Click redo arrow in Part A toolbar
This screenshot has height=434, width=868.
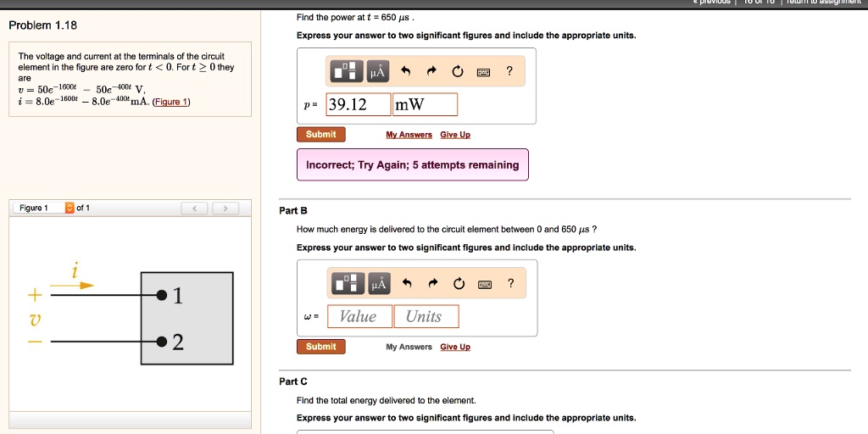431,71
